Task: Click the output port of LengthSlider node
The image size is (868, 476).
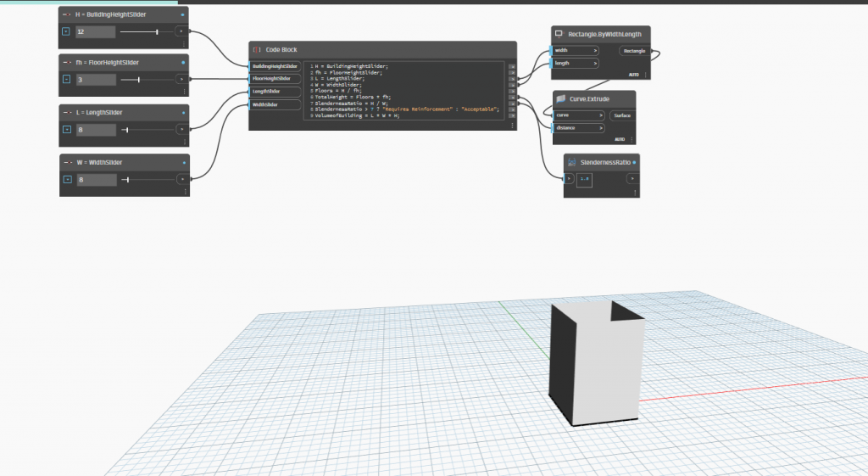Action: (183, 129)
